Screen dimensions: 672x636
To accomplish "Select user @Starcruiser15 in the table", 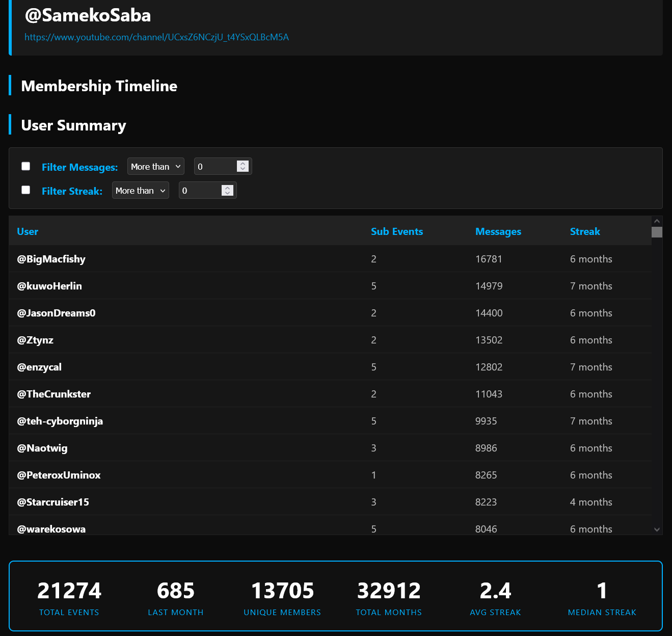I will (x=53, y=502).
